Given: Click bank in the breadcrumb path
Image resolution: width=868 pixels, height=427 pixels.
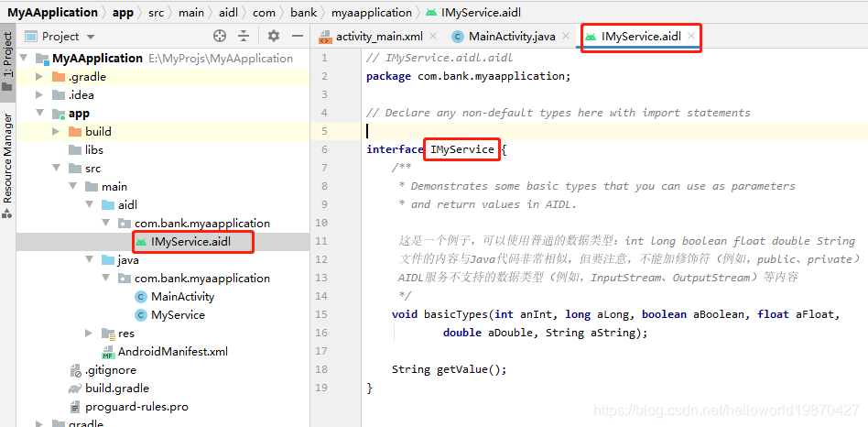Looking at the screenshot, I should [x=304, y=12].
